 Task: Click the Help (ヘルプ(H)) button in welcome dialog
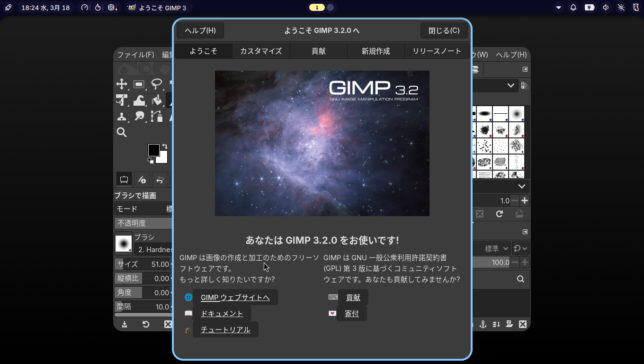click(x=200, y=30)
